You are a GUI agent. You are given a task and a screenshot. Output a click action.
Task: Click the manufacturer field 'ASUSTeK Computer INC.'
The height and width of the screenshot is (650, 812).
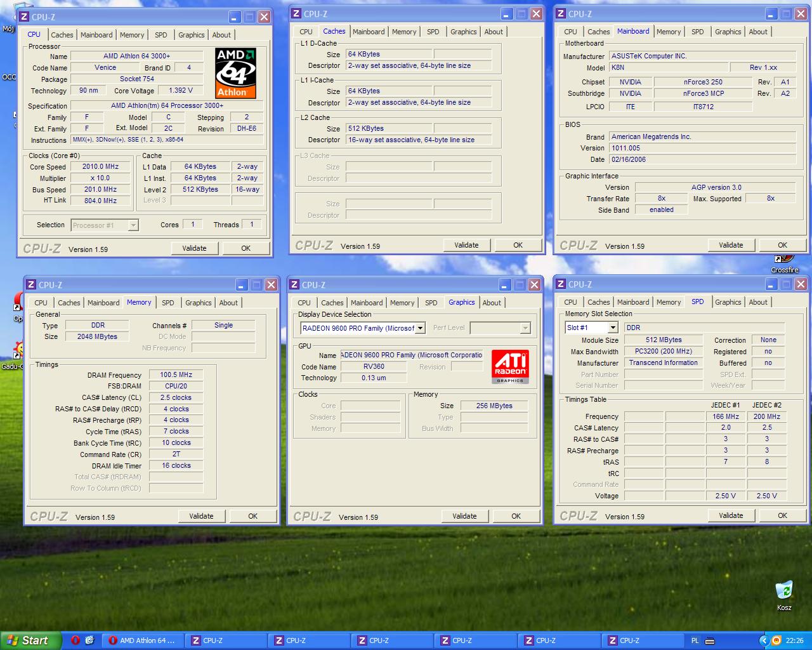703,56
